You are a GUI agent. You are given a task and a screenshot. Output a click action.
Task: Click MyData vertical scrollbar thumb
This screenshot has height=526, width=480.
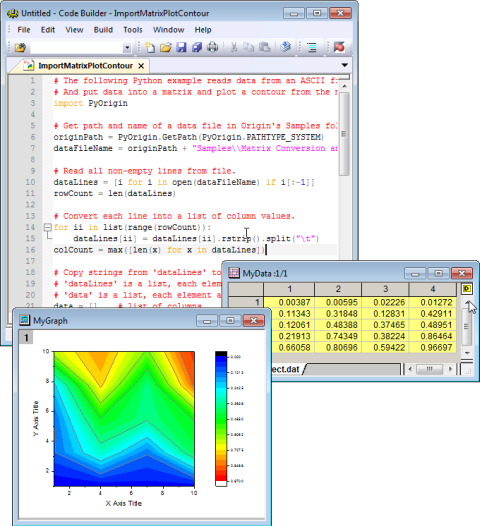[467, 327]
